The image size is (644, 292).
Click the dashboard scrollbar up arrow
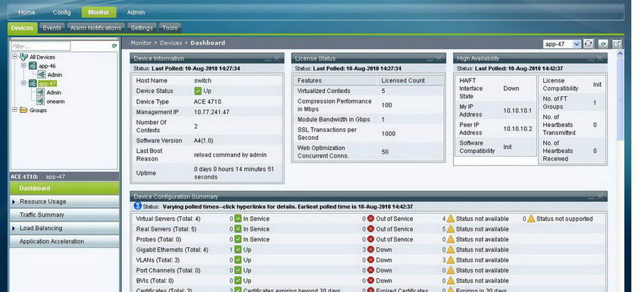(x=621, y=54)
